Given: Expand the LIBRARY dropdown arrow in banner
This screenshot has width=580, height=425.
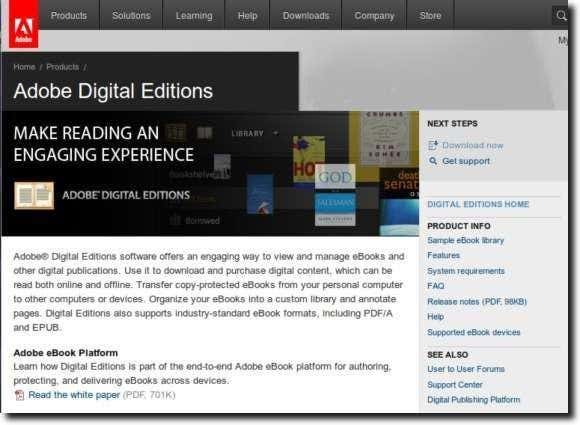Looking at the screenshot, I should tap(276, 133).
